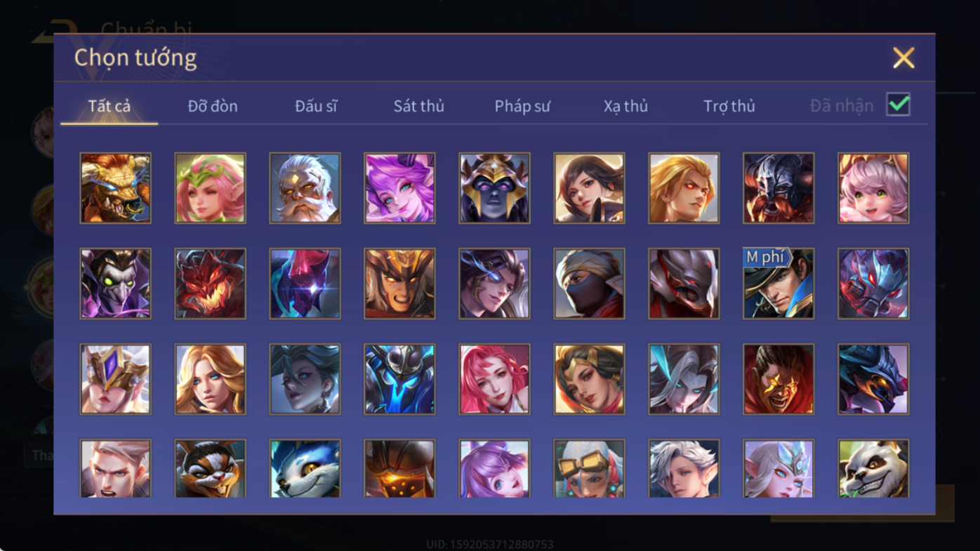This screenshot has height=551, width=980.
Task: Uncheck the Đã nhận checkbox
Action: [898, 105]
